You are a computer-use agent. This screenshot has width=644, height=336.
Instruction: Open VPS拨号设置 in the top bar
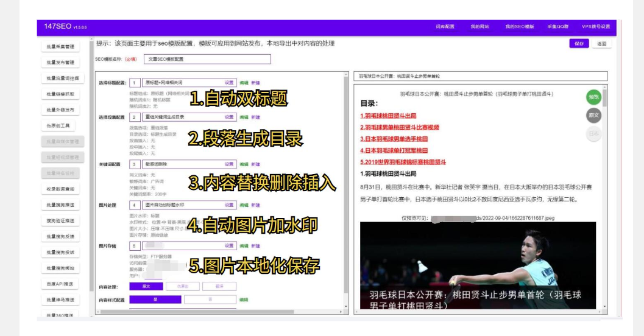(596, 27)
